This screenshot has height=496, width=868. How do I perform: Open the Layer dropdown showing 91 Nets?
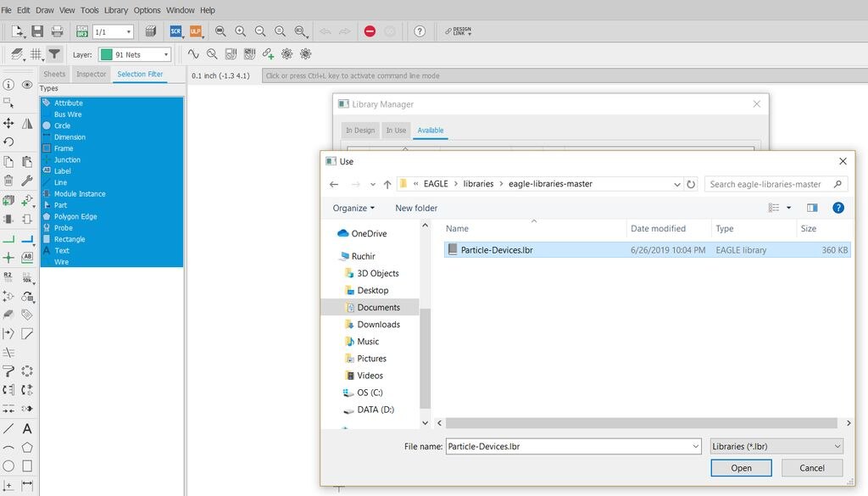coord(135,54)
